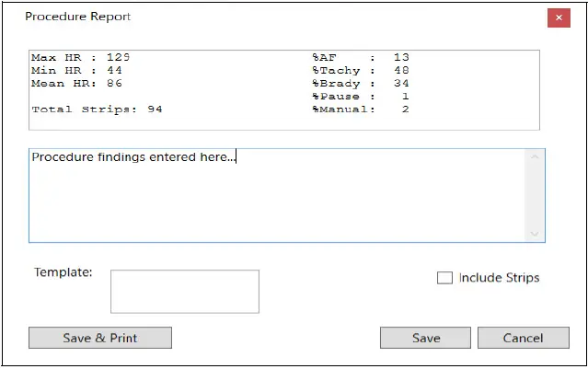Click the Save button

point(426,338)
